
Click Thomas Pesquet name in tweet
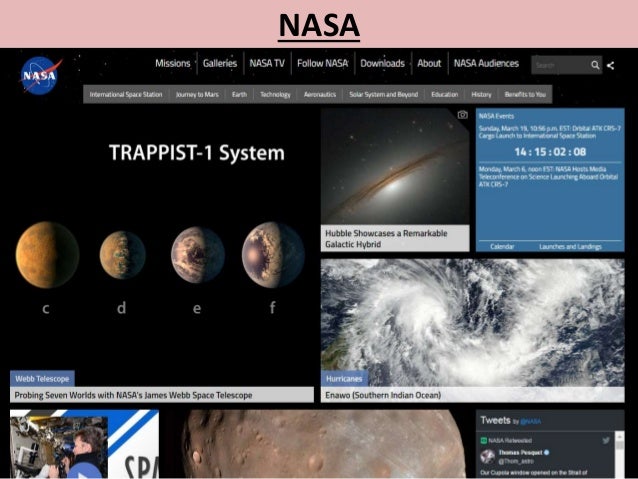520,453
